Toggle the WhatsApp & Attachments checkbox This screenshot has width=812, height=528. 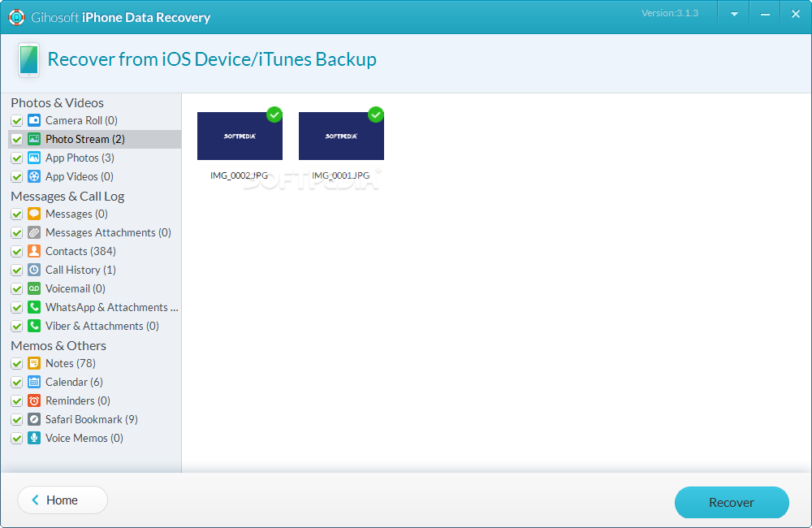pos(16,307)
